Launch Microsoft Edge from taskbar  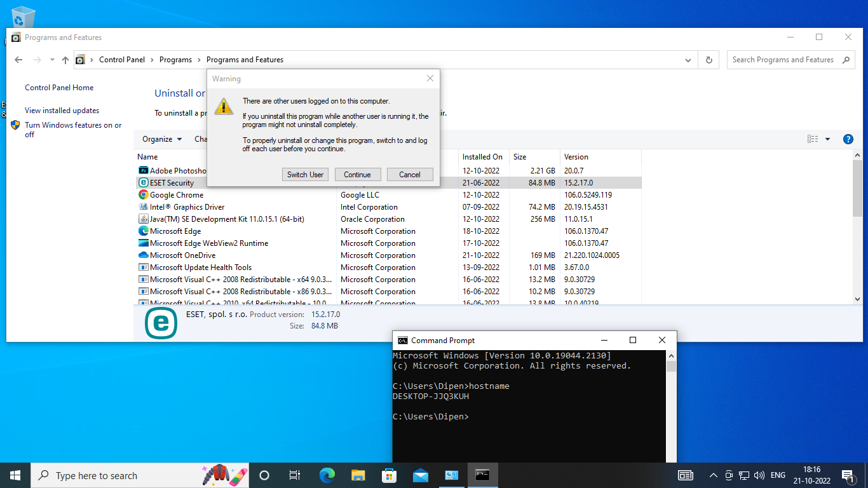point(327,475)
